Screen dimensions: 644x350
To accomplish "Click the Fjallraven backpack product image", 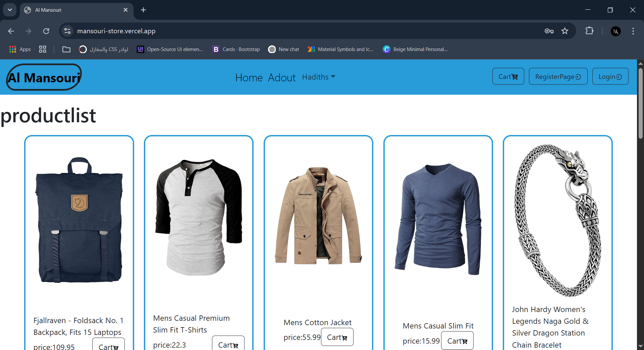I will [x=79, y=220].
